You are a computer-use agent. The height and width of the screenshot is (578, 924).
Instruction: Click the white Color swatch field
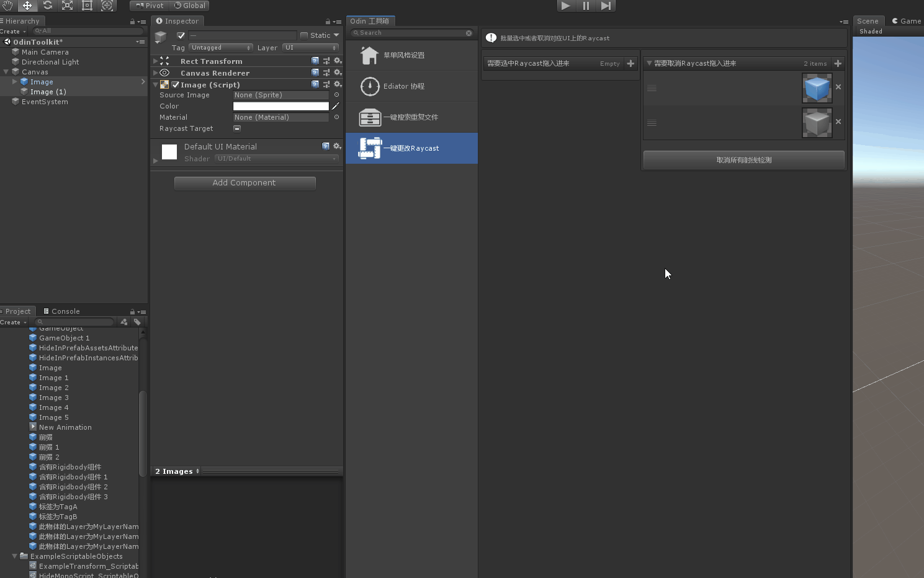click(280, 106)
